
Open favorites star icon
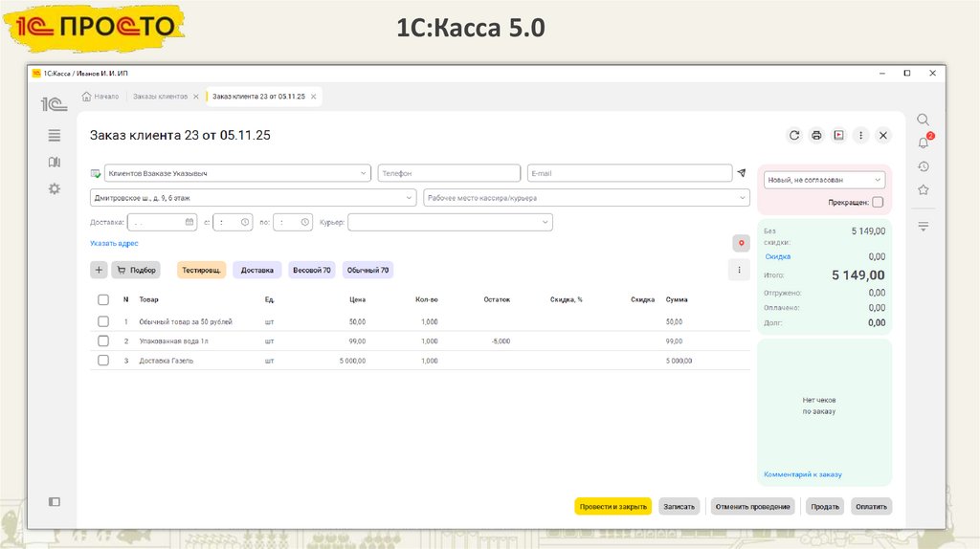click(924, 190)
